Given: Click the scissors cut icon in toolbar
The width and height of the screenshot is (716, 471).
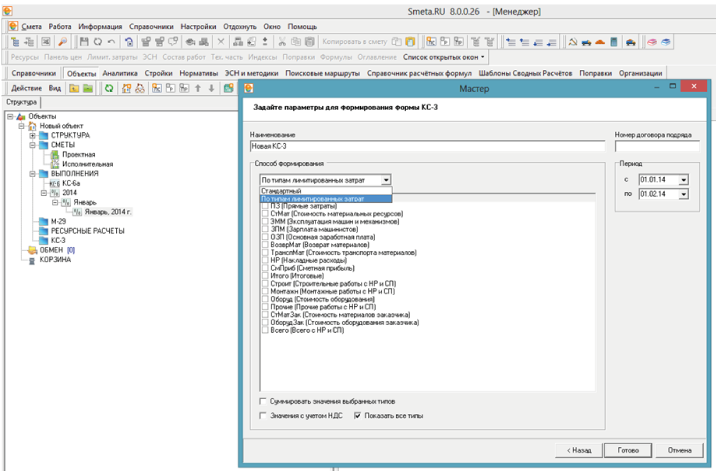Looking at the screenshot, I should point(283,42).
